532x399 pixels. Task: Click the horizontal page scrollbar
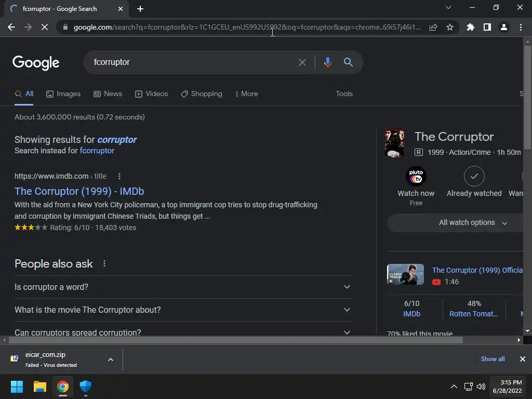coord(236,340)
